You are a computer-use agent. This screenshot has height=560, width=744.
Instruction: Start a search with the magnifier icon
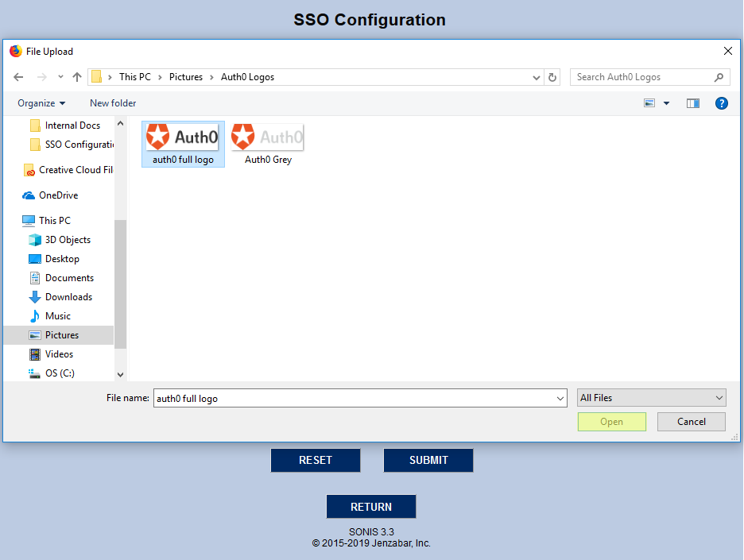tap(719, 77)
